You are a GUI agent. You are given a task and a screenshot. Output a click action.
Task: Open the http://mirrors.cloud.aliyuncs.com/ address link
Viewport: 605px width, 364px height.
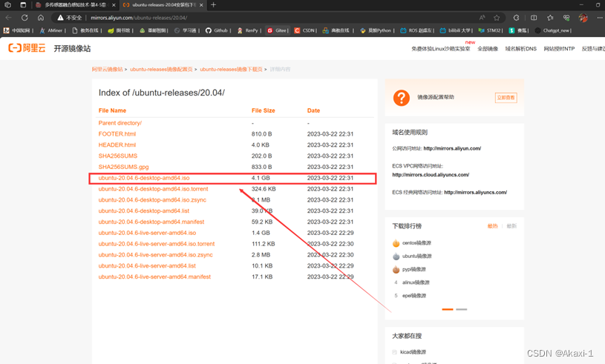coord(431,175)
